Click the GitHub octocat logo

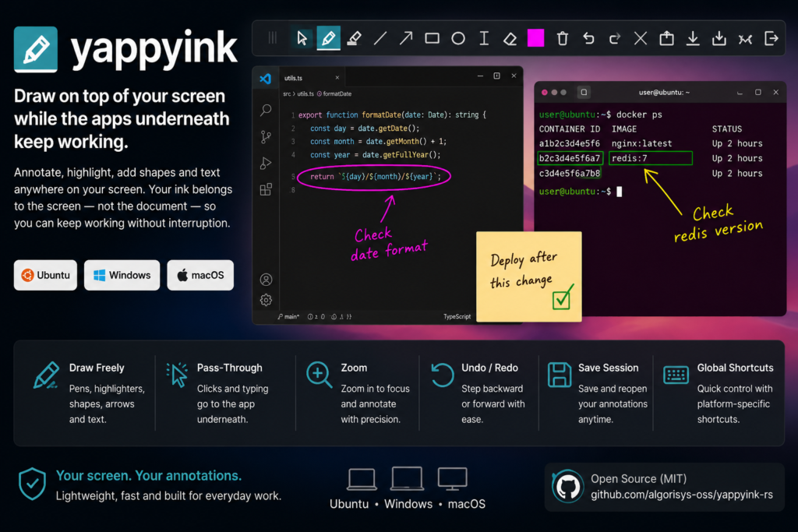click(x=567, y=487)
